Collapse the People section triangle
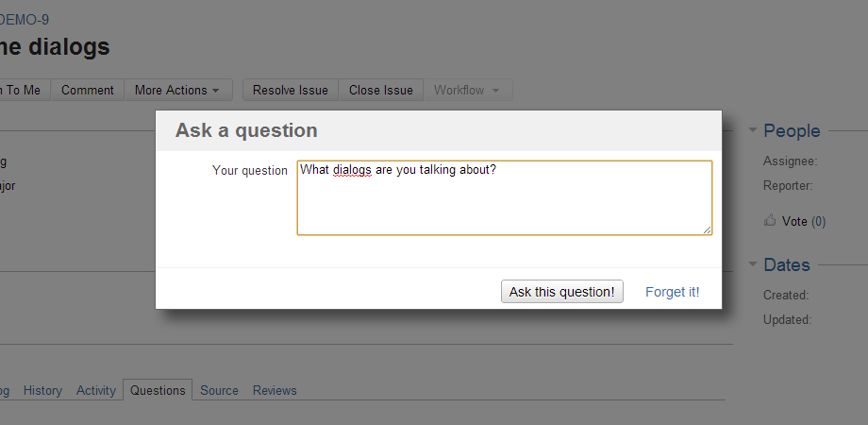Image resolution: width=868 pixels, height=425 pixels. tap(752, 131)
